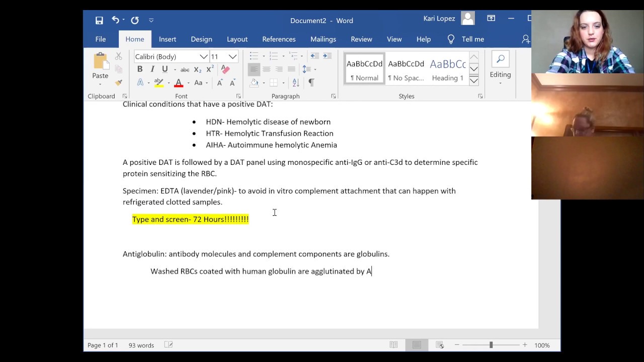The width and height of the screenshot is (644, 362).
Task: Click the Format Painter brush
Action: click(119, 82)
